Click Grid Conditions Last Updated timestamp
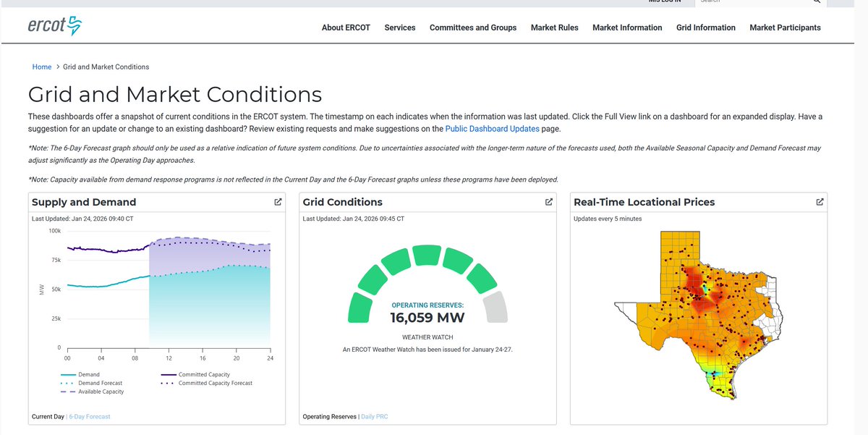 click(x=354, y=219)
